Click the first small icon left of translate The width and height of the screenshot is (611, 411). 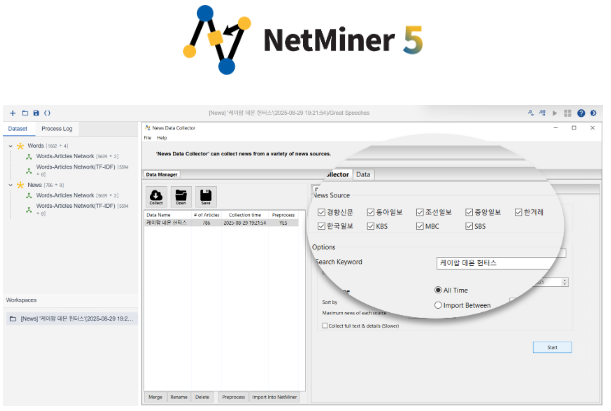tap(530, 113)
